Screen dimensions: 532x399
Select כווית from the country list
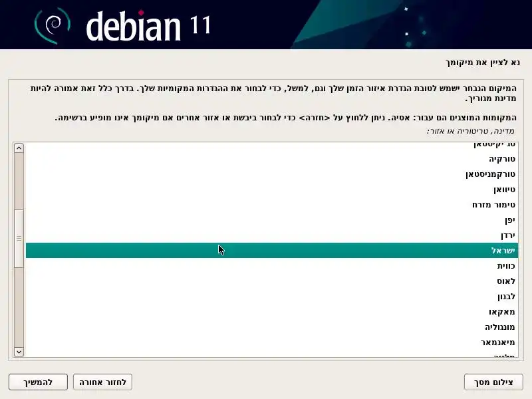(x=272, y=265)
